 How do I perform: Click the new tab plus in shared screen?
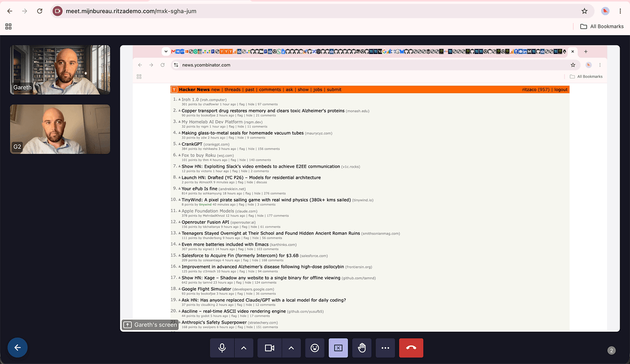click(585, 52)
